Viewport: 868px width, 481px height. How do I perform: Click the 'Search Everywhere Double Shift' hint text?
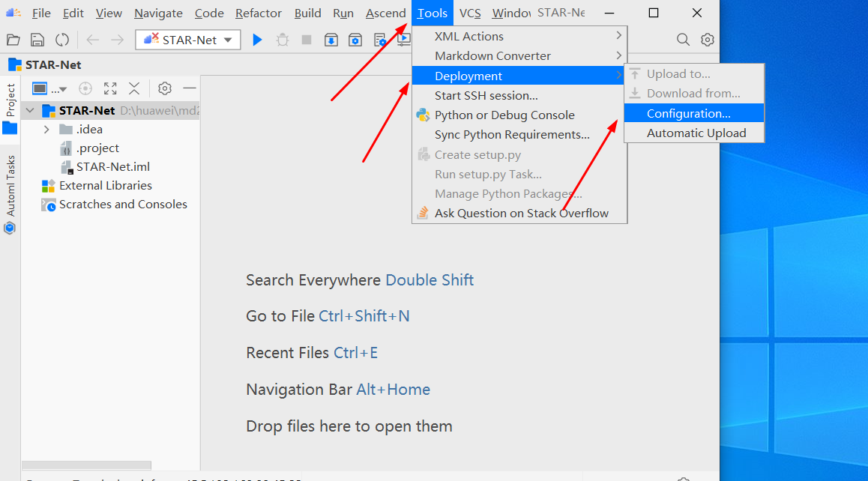click(x=360, y=280)
